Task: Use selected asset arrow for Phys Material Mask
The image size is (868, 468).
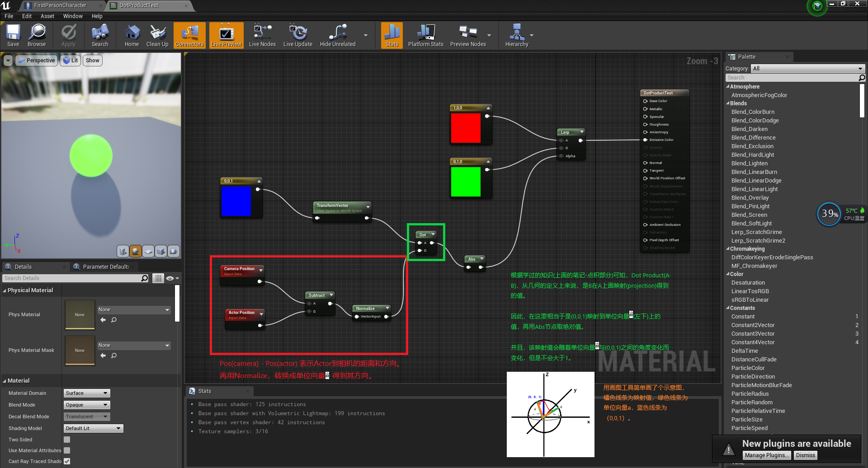Action: pos(103,356)
